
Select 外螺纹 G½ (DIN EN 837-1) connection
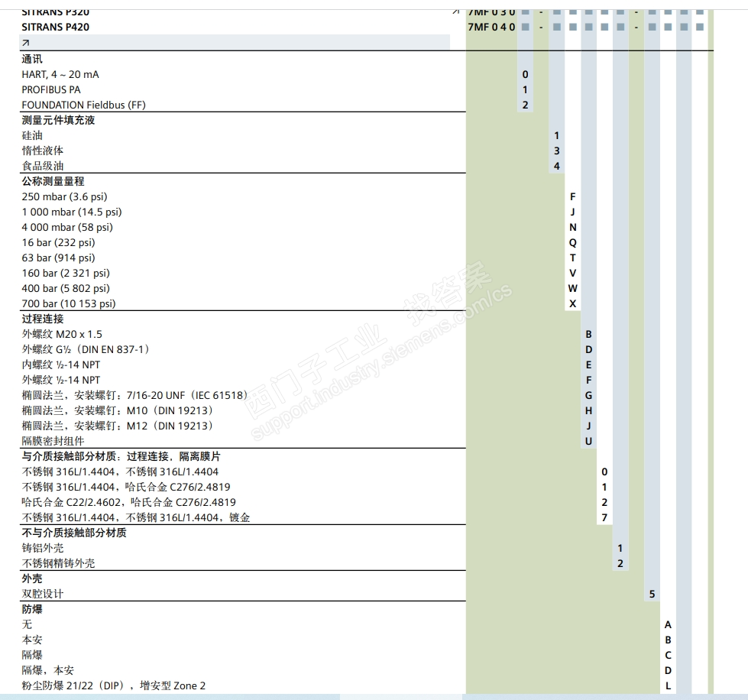click(x=86, y=349)
